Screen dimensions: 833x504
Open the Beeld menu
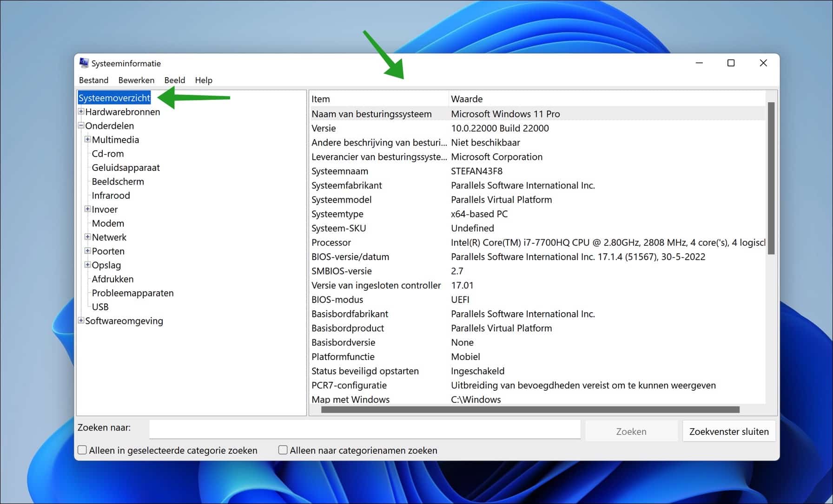(174, 80)
